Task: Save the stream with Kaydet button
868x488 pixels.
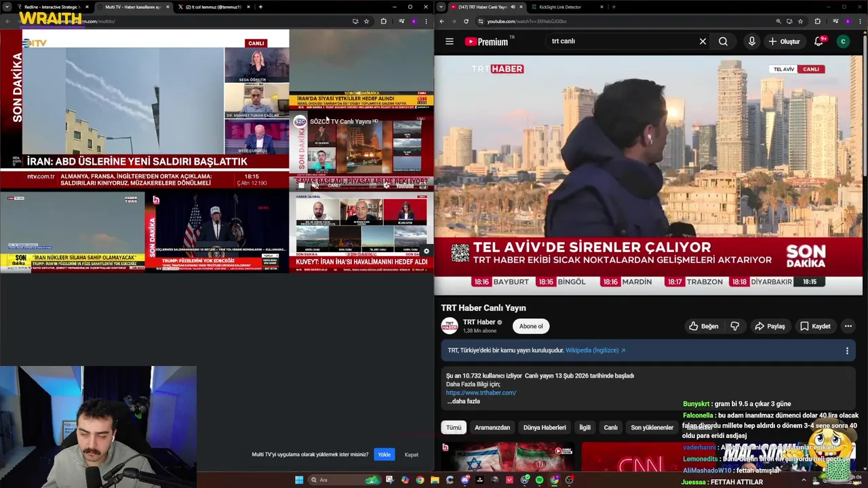Action: pos(815,326)
